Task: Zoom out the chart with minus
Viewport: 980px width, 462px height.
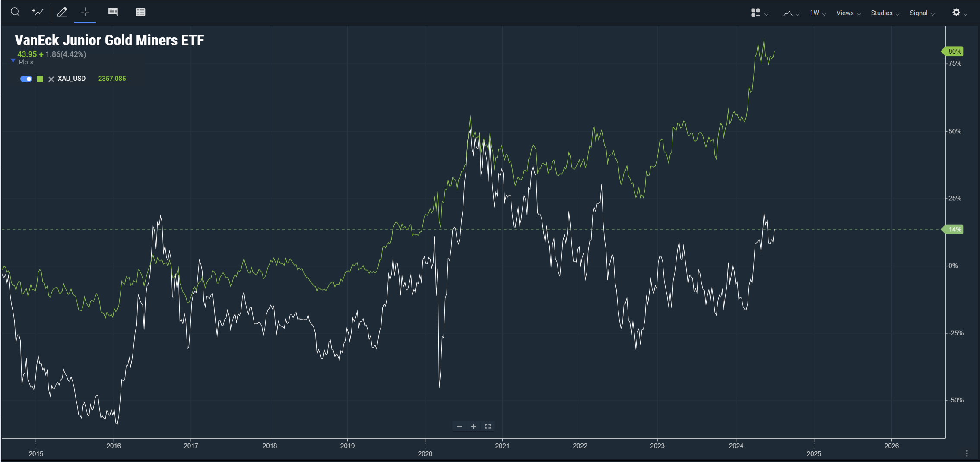Action: [x=459, y=426]
